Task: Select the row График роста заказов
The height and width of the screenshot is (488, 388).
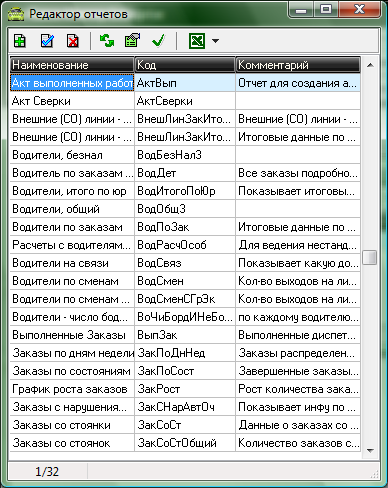Action: click(x=185, y=389)
